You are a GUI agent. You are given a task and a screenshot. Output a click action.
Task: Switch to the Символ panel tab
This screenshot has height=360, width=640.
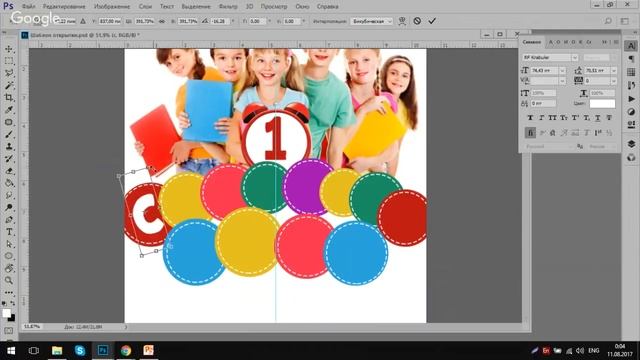coord(532,42)
